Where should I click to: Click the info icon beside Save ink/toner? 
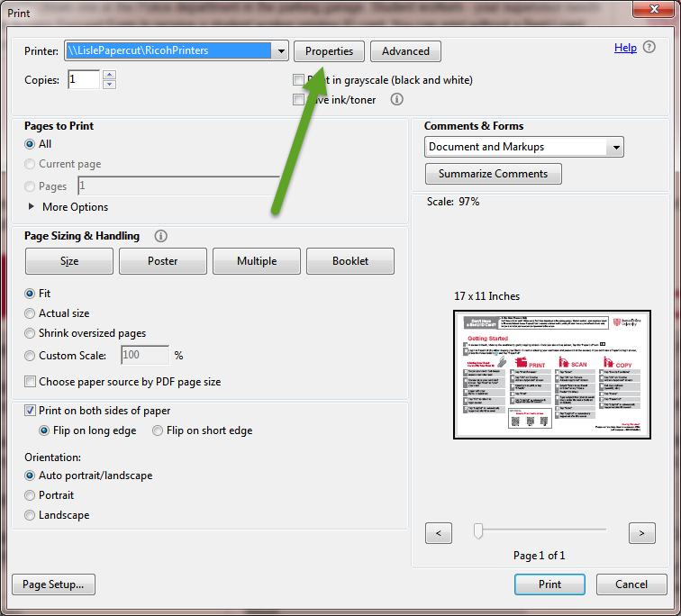396,100
